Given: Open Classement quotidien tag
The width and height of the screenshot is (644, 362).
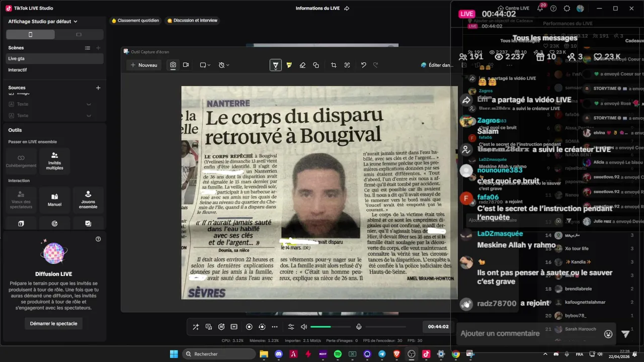Looking at the screenshot, I should (x=135, y=21).
